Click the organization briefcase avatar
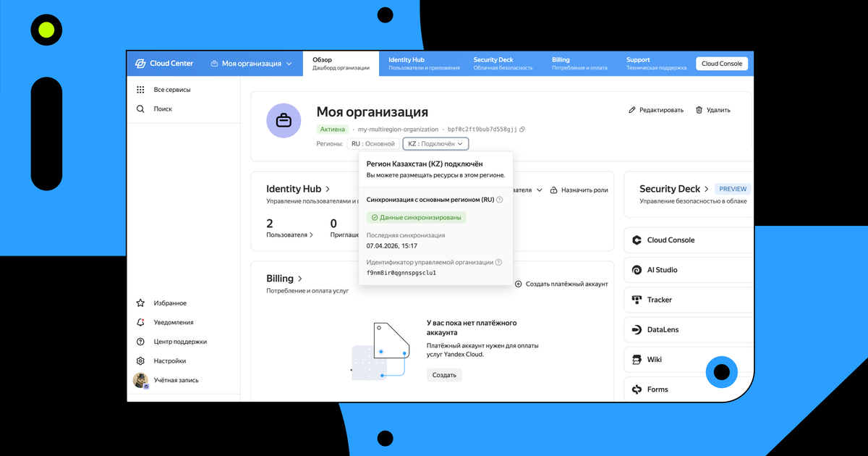Viewport: 868px width, 456px height. [x=284, y=120]
